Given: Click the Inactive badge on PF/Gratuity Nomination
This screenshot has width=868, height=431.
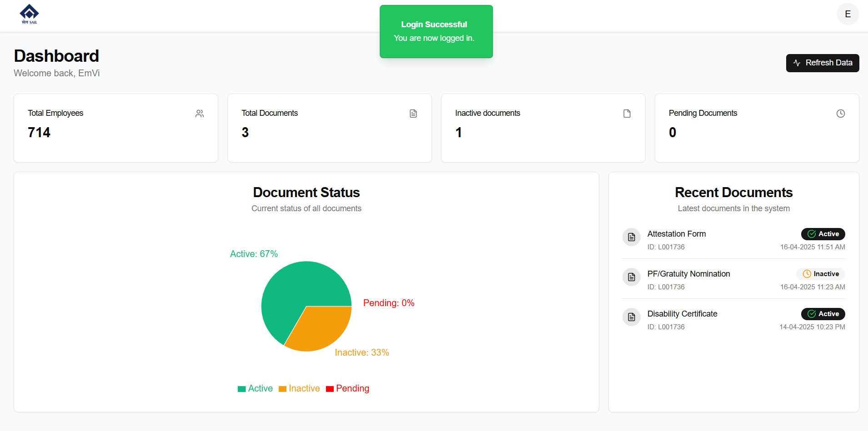Looking at the screenshot, I should 821,274.
